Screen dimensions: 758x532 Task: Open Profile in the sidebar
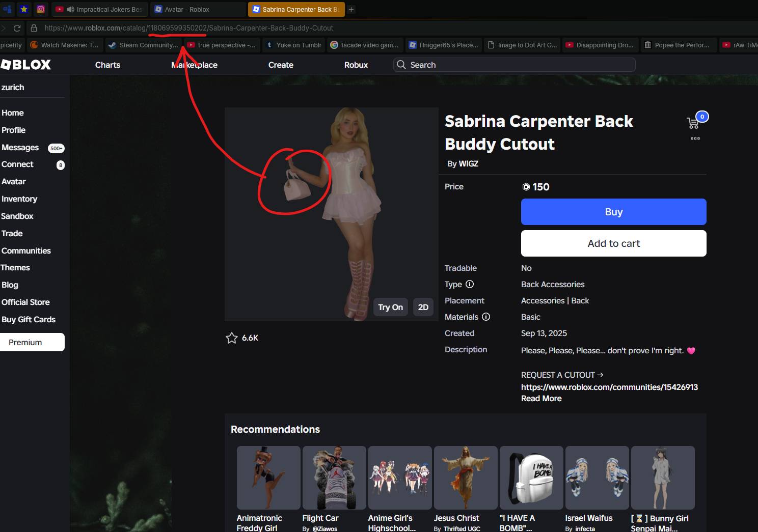(14, 130)
